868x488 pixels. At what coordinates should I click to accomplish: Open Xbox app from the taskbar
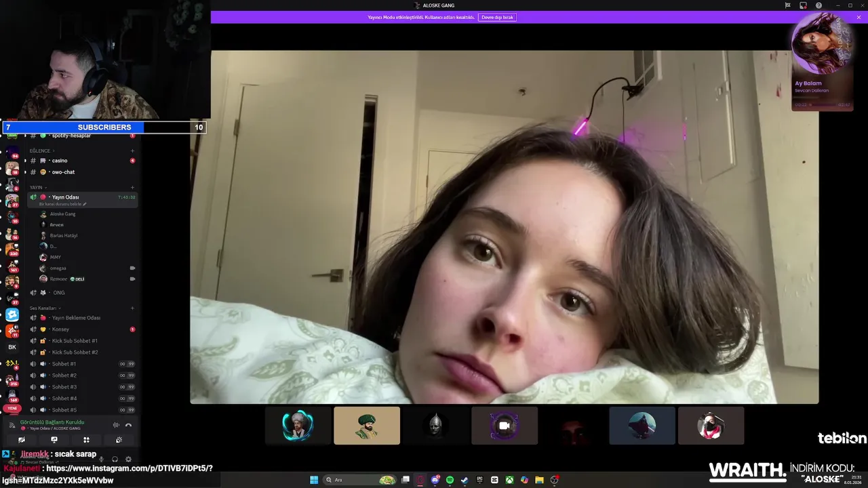509,480
